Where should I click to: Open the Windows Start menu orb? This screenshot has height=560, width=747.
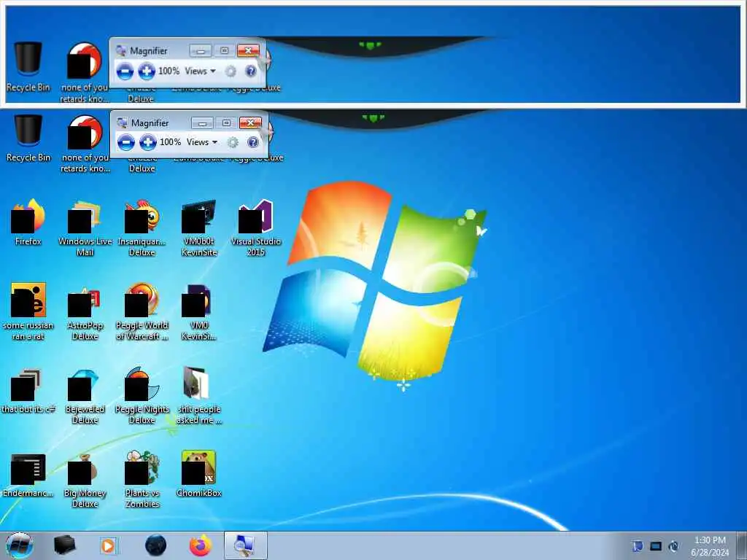point(19,545)
